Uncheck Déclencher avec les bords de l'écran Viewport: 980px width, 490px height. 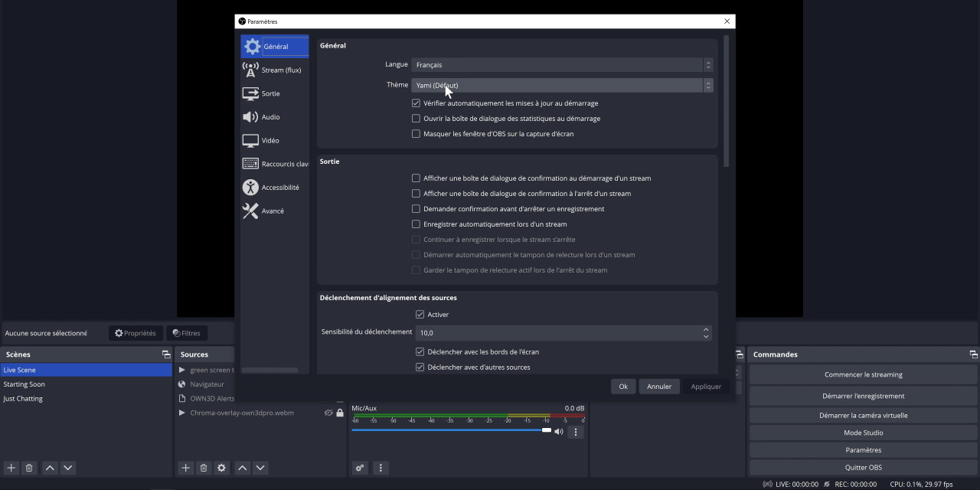pos(420,352)
